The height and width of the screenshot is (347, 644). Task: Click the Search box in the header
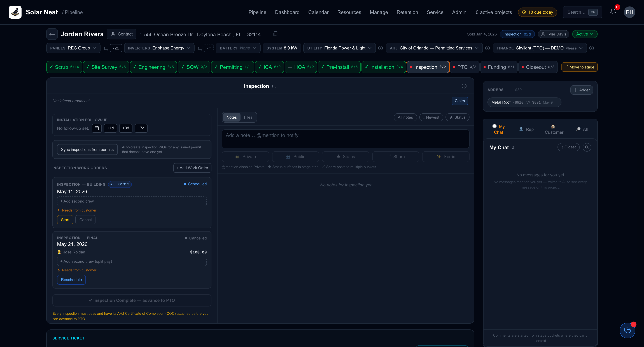[582, 12]
